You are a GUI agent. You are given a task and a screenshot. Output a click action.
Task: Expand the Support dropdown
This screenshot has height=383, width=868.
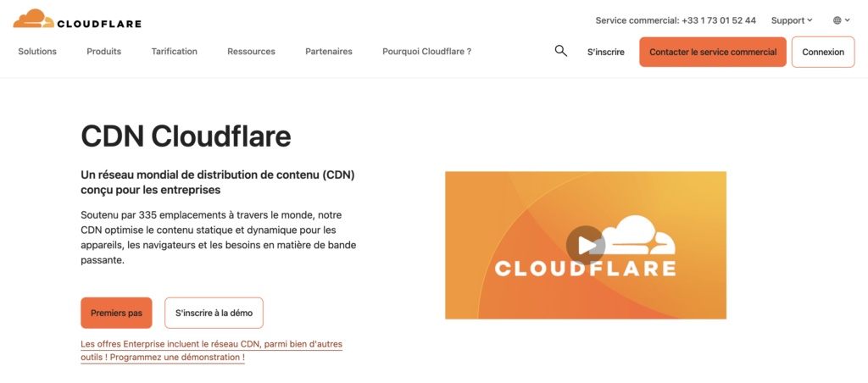tap(791, 20)
